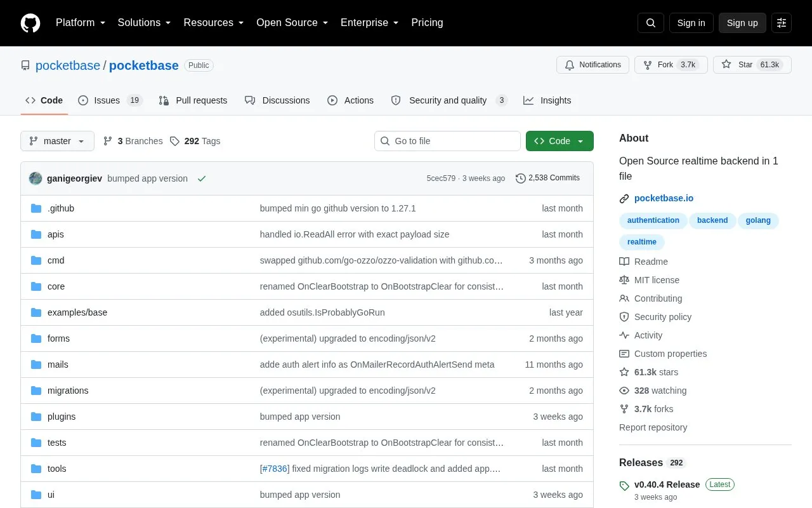Open the Pricing link
Viewport: 812px width, 508px height.
[427, 23]
